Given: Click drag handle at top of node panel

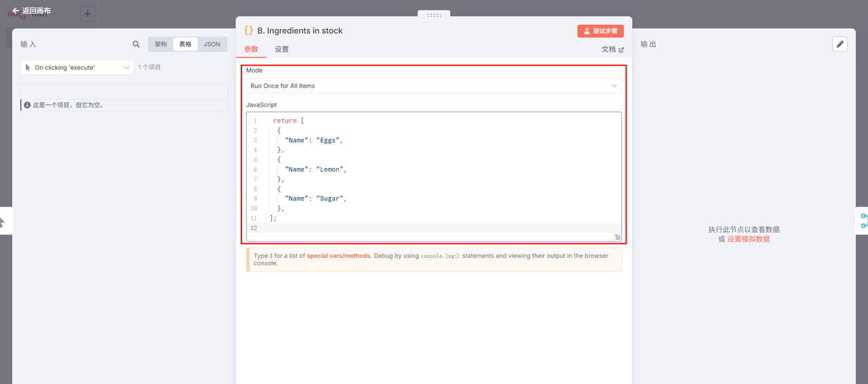Looking at the screenshot, I should pyautogui.click(x=434, y=14).
